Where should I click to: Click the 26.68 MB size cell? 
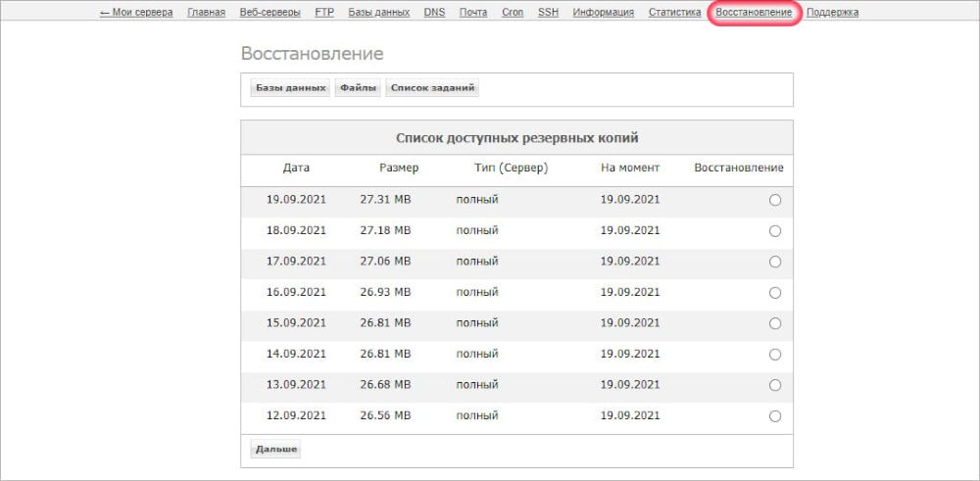click(385, 385)
